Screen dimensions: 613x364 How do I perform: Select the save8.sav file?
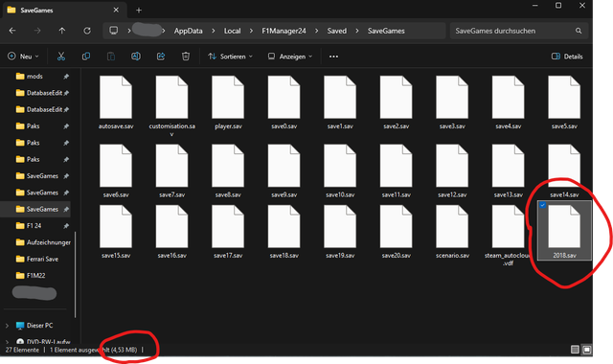[228, 171]
